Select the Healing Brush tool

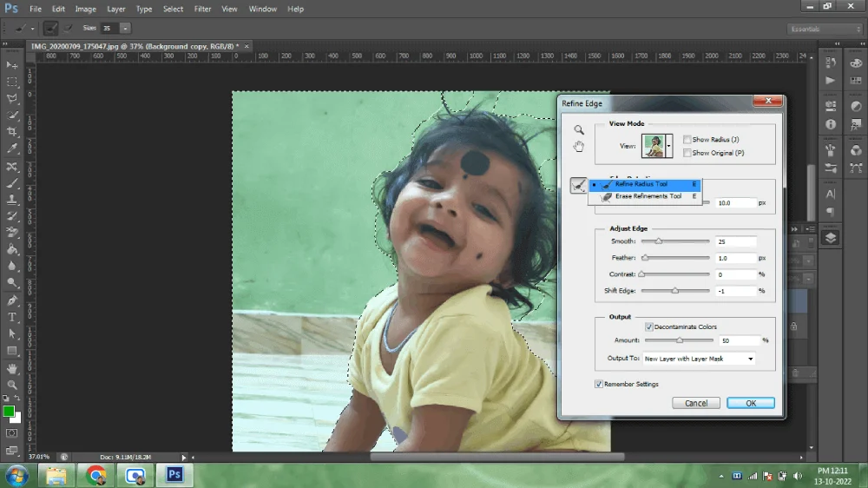[x=11, y=166]
